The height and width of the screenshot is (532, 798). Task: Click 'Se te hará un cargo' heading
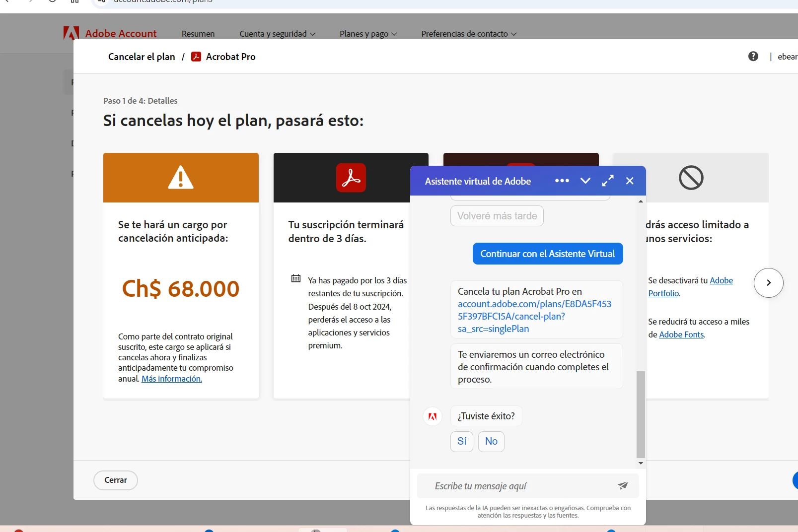point(173,231)
